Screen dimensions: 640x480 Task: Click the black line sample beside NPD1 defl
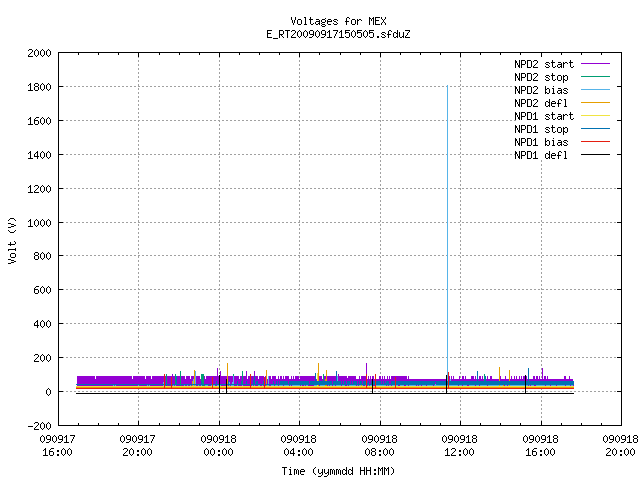point(596,155)
